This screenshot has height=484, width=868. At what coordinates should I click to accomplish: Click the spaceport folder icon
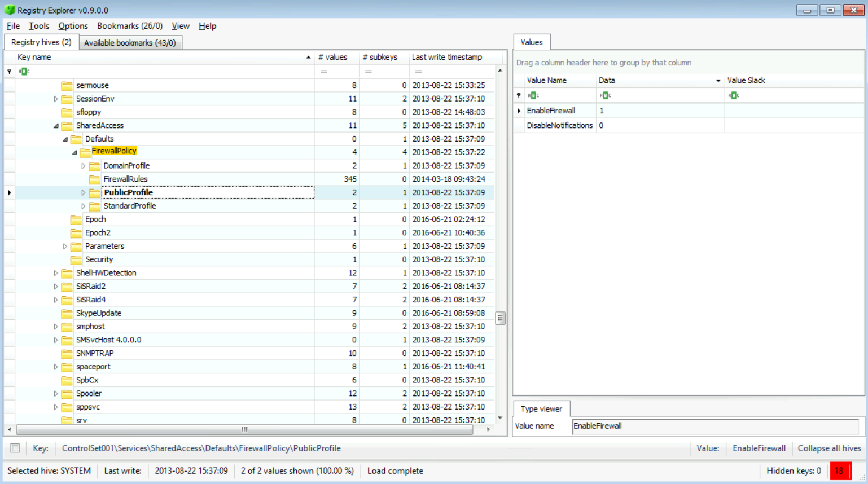(67, 367)
